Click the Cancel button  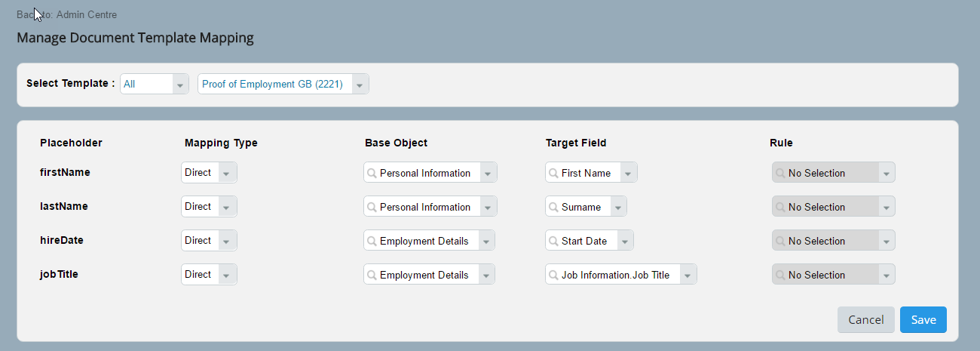tap(865, 319)
